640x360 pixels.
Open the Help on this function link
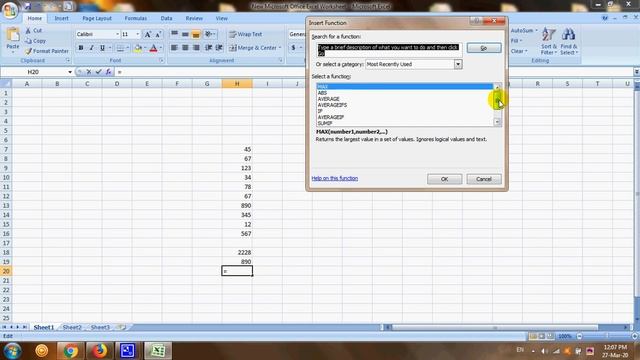pos(335,178)
